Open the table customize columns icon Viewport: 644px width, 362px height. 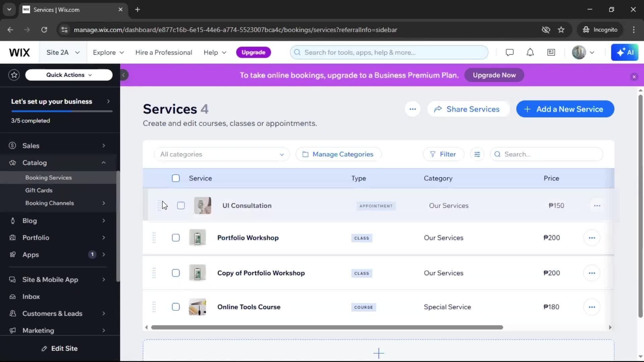coord(477,154)
